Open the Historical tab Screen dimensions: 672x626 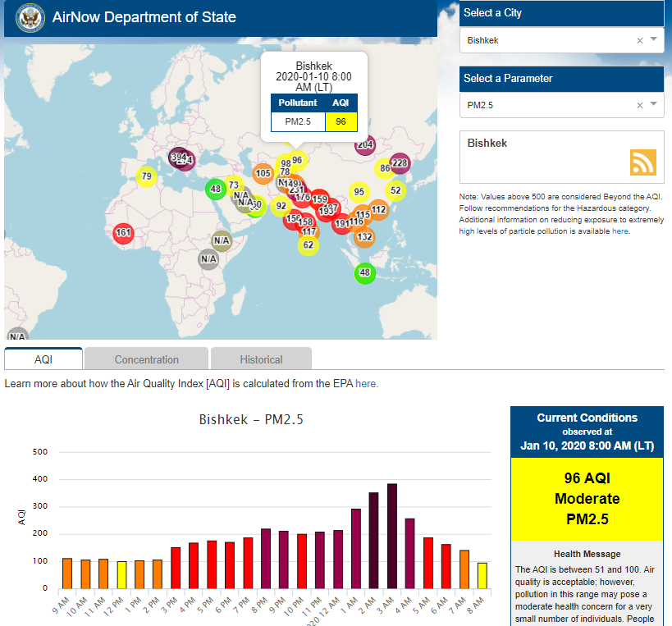[261, 359]
